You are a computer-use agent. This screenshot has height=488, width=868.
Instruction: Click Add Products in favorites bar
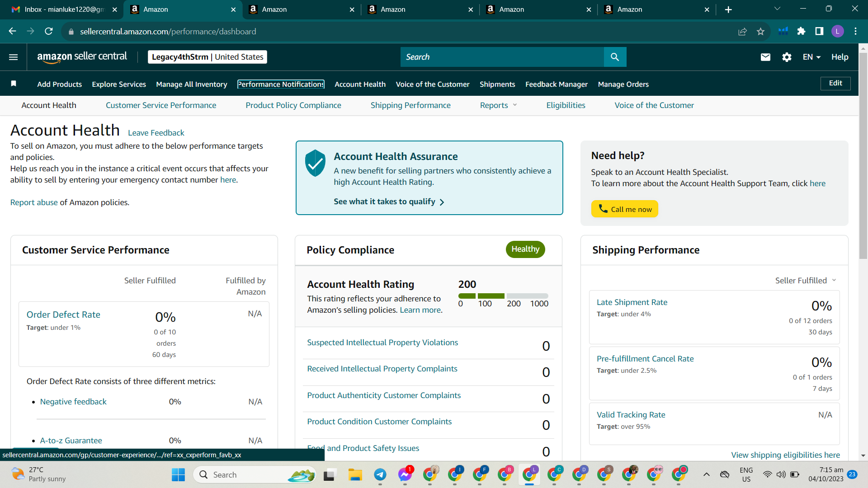[x=60, y=84]
